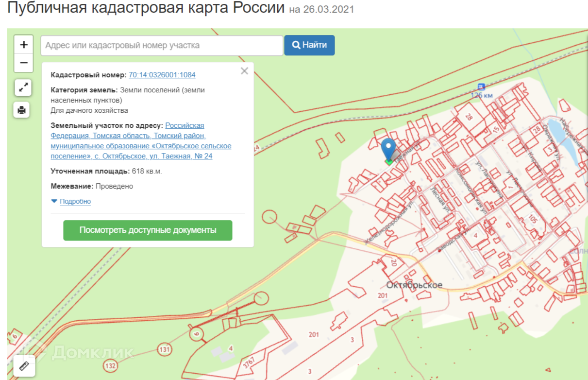Click the road marker 132 on map
Image resolution: width=588 pixels, height=380 pixels.
pyautogui.click(x=111, y=365)
